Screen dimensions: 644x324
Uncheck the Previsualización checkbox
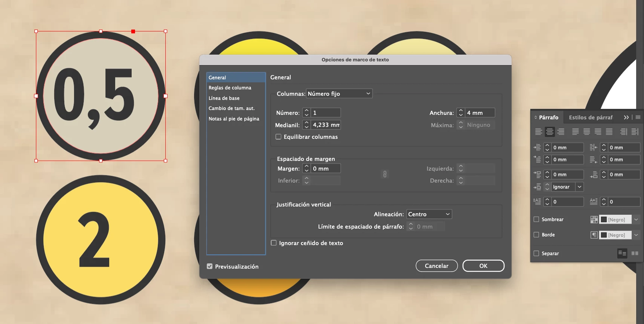click(x=210, y=266)
